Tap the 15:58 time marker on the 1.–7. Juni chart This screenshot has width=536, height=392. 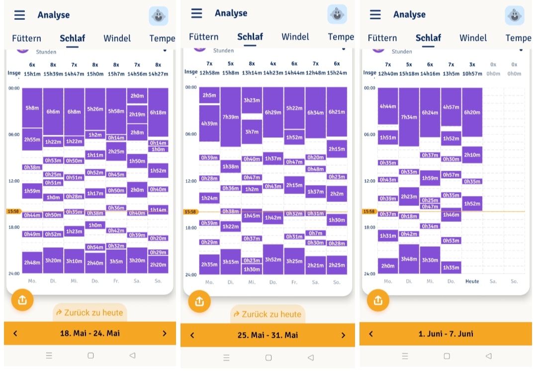point(369,211)
